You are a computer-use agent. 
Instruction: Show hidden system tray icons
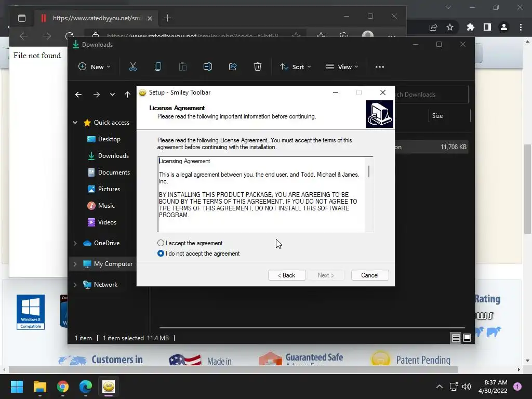pos(440,387)
